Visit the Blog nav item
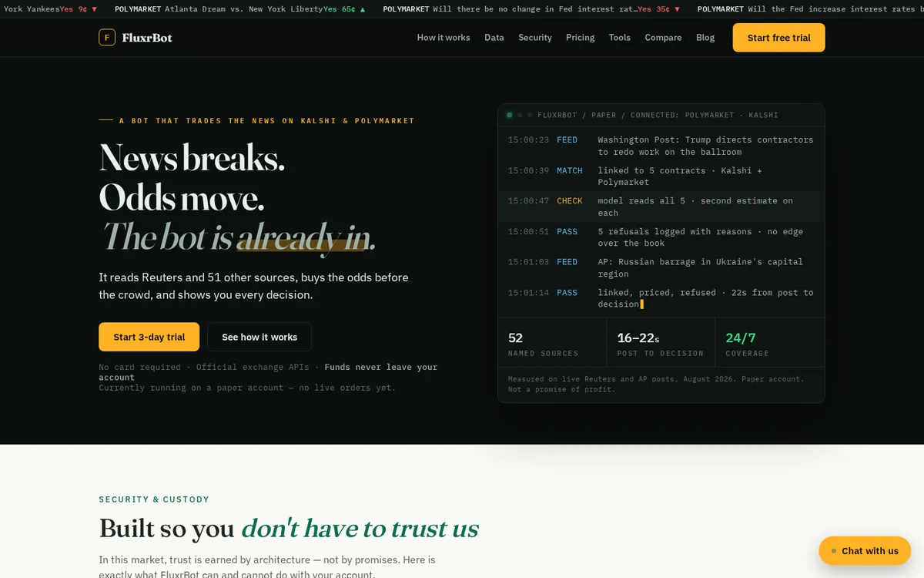The width and height of the screenshot is (924, 578). point(705,37)
